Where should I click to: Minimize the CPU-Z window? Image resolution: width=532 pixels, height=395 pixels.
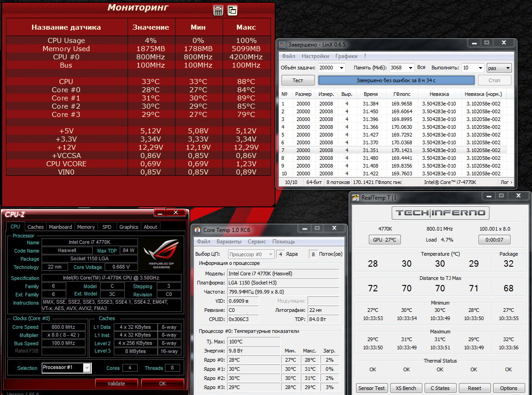click(160, 213)
